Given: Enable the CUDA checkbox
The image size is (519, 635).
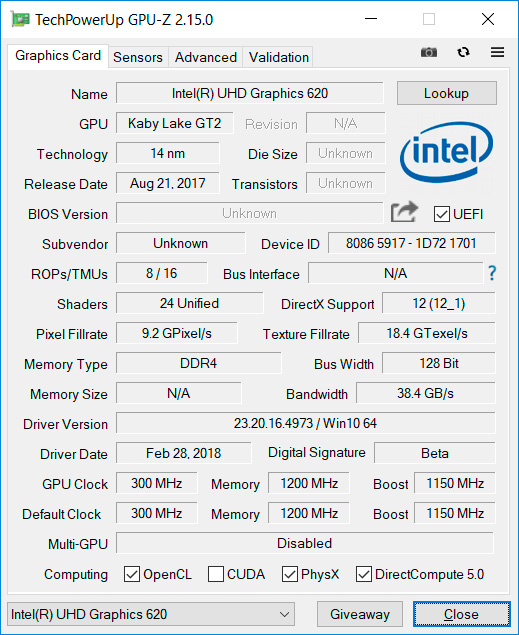Looking at the screenshot, I should click(x=216, y=574).
